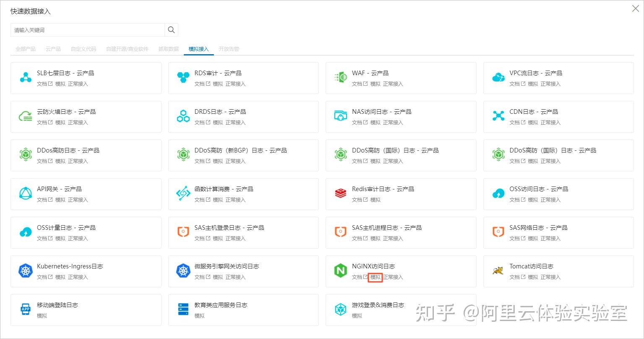The width and height of the screenshot is (644, 339).
Task: Click the 云防火墙日志 icon
Action: click(26, 116)
